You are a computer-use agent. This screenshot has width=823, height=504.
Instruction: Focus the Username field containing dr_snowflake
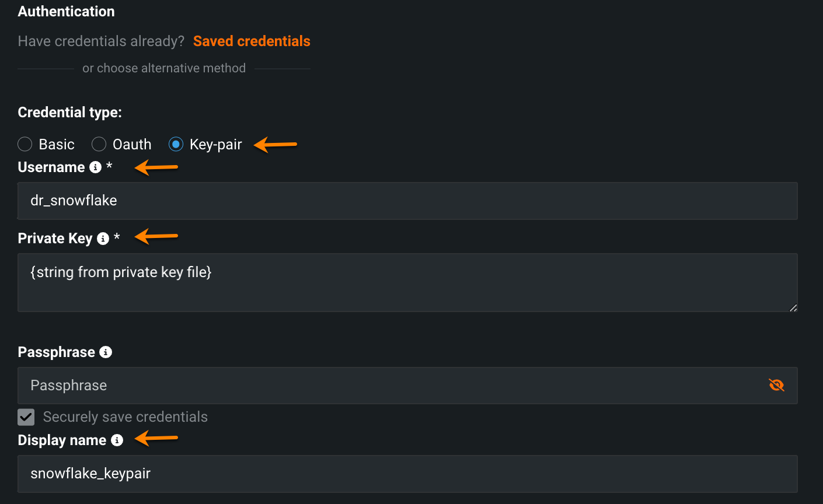[x=407, y=201]
